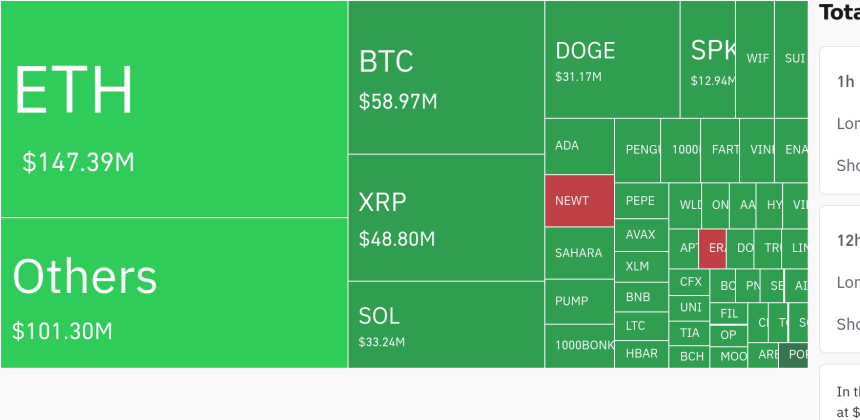The height and width of the screenshot is (420, 860).
Task: Select the BNB heatmap cell
Action: tap(640, 297)
